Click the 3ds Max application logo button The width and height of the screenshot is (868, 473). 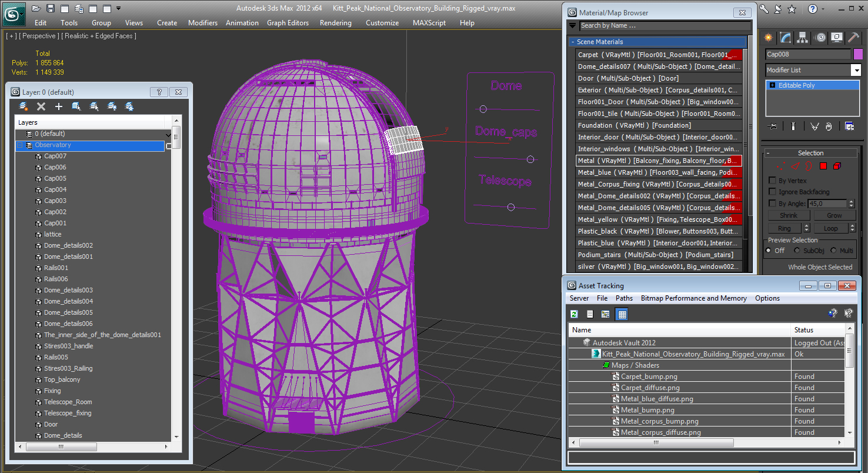tap(14, 13)
